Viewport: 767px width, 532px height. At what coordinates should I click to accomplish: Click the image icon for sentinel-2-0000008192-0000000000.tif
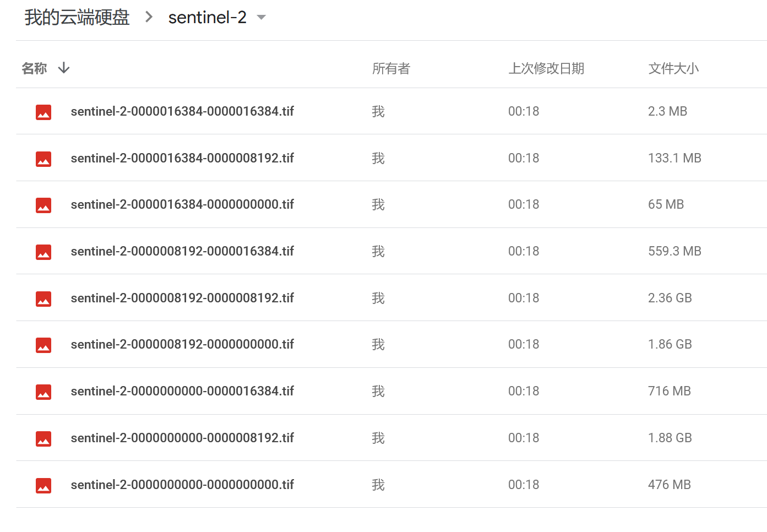point(43,344)
